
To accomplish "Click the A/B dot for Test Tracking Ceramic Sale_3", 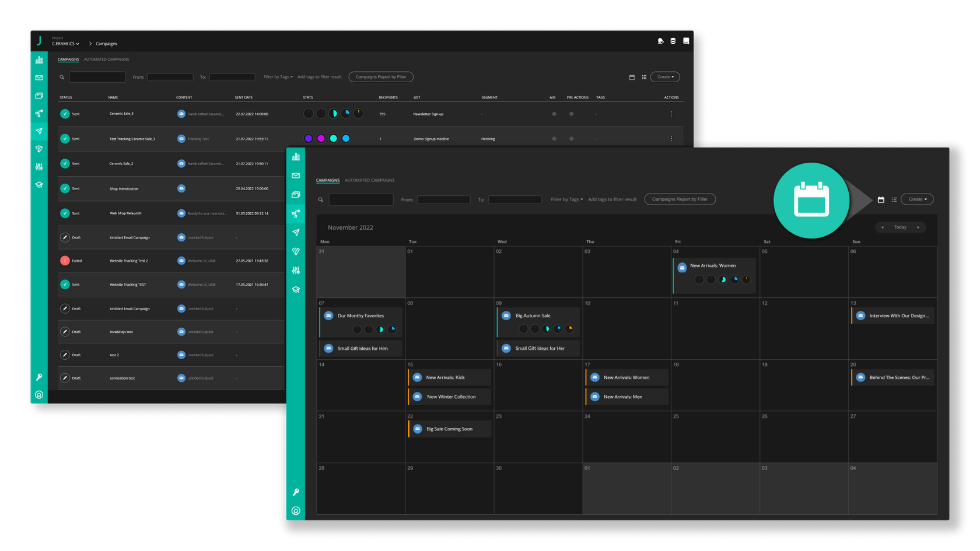I will click(x=554, y=139).
